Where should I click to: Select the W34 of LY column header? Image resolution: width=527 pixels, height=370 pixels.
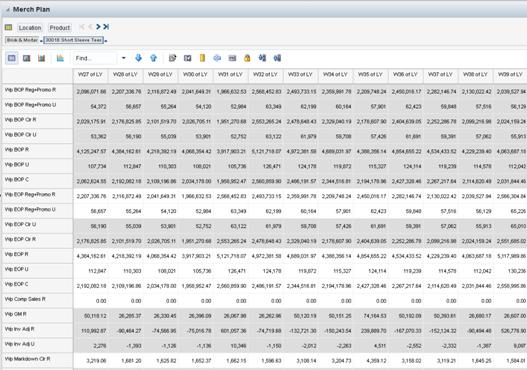tap(335, 75)
